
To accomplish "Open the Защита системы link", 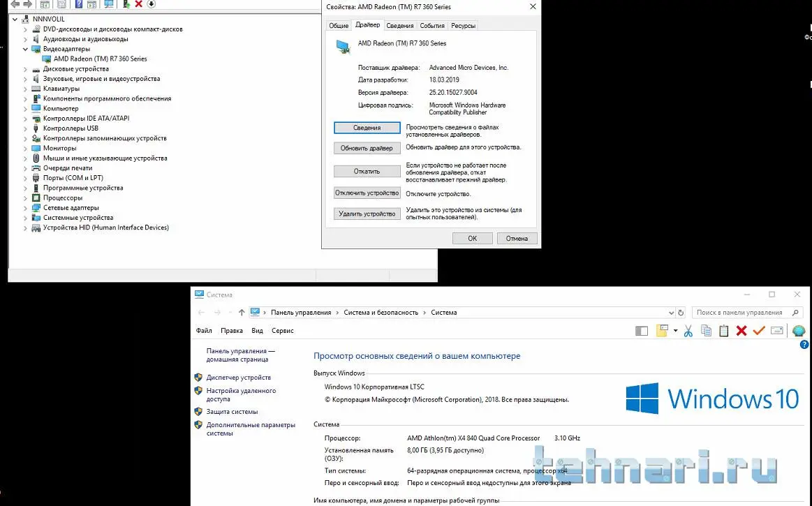I will [x=232, y=412].
